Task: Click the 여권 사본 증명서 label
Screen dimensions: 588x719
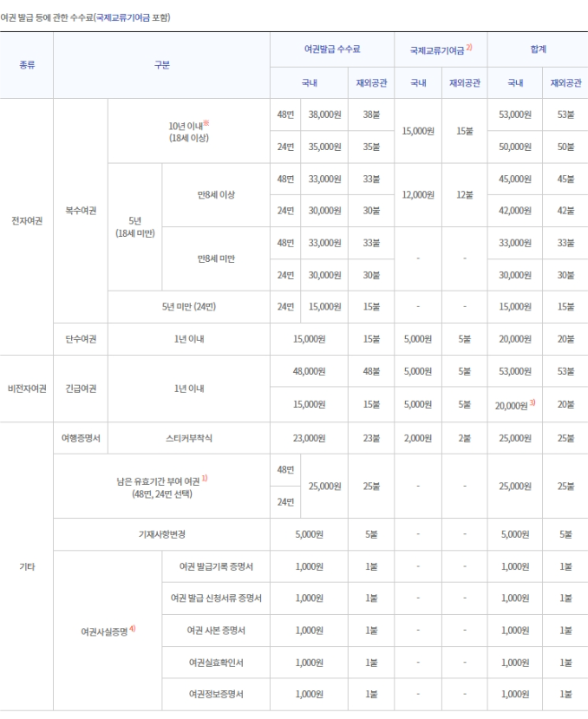Action: tap(216, 631)
